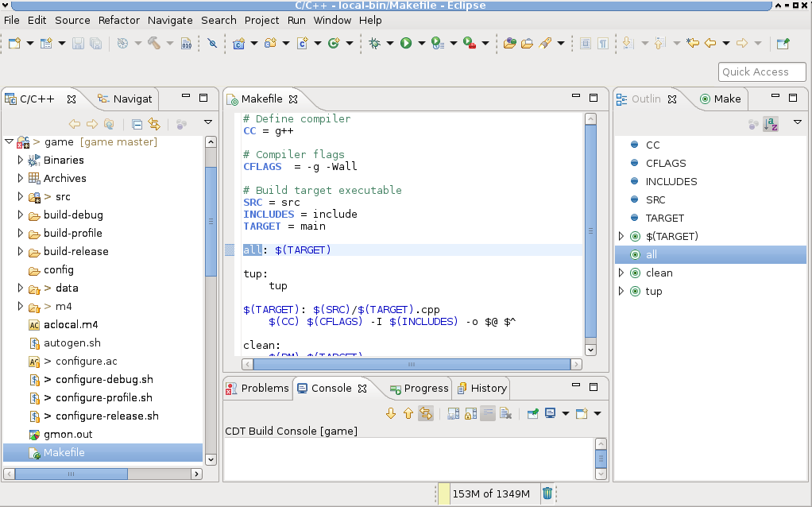
Task: Click Collapse All in the project explorer
Action: [x=137, y=124]
